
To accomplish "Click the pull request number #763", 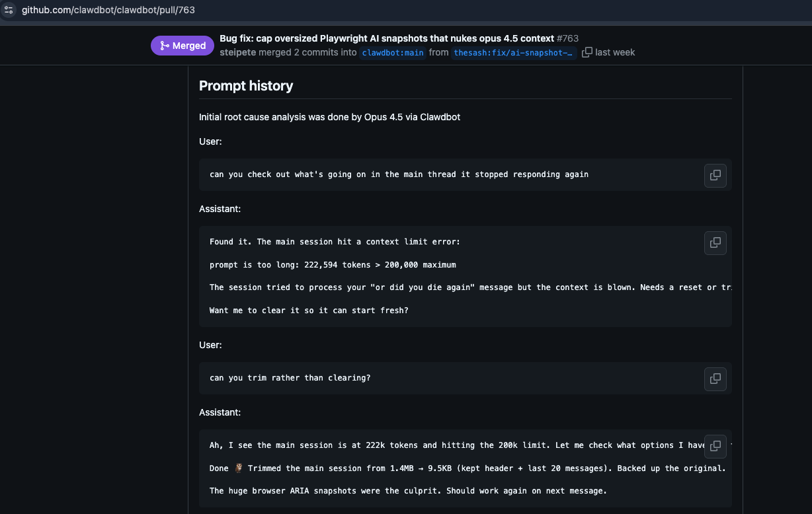I will (567, 38).
